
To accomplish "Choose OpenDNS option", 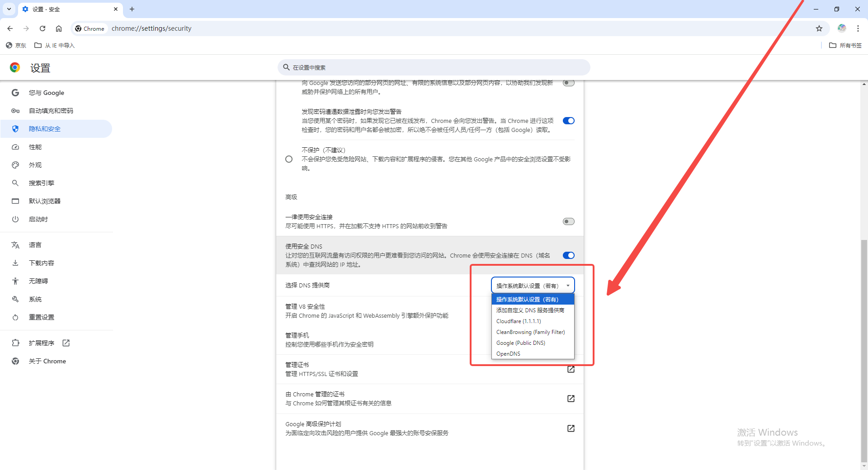I will click(533, 353).
